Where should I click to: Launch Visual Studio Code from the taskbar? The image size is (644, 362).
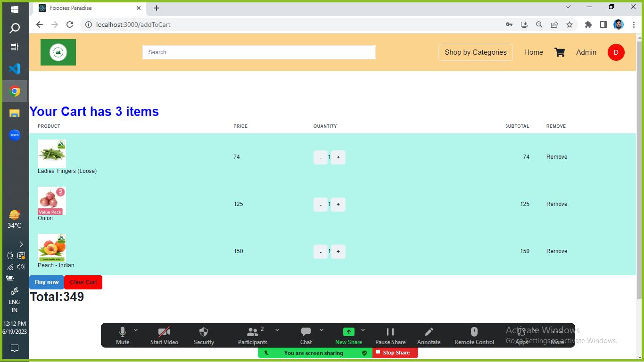pos(15,69)
